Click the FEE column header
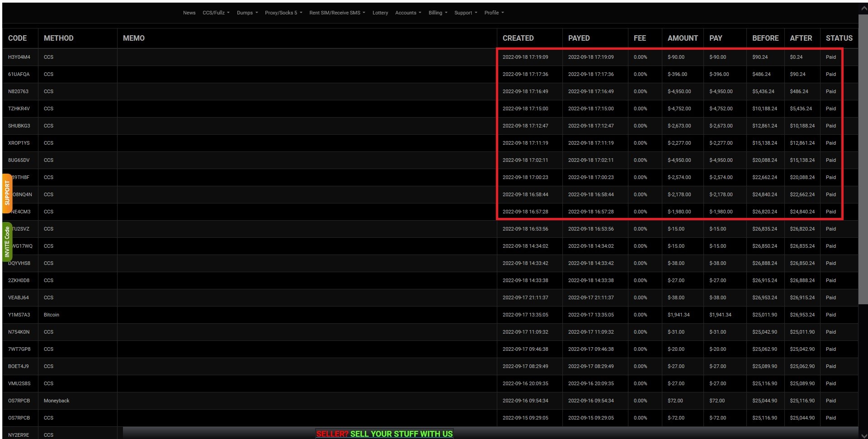Viewport: 868px width, 439px height. (x=640, y=38)
